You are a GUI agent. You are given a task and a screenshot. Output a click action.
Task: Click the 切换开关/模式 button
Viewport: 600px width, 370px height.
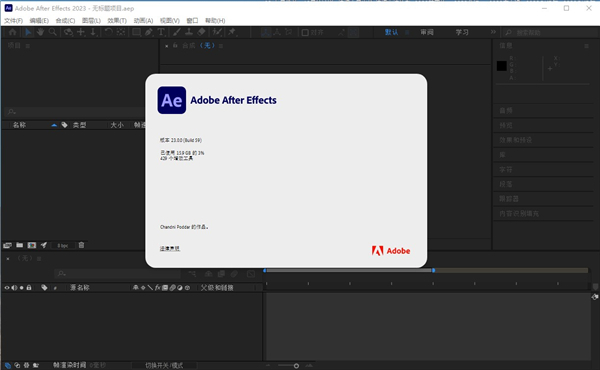click(x=164, y=365)
